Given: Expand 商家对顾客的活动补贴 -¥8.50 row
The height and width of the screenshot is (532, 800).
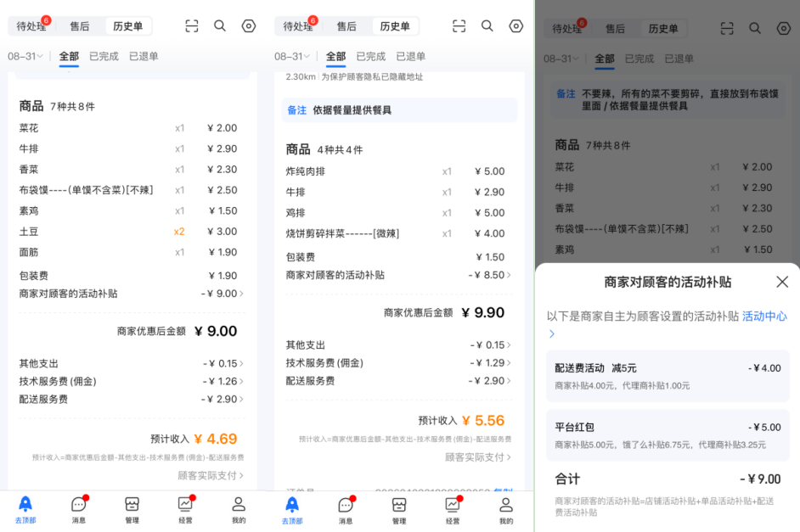Looking at the screenshot, I should tap(398, 275).
